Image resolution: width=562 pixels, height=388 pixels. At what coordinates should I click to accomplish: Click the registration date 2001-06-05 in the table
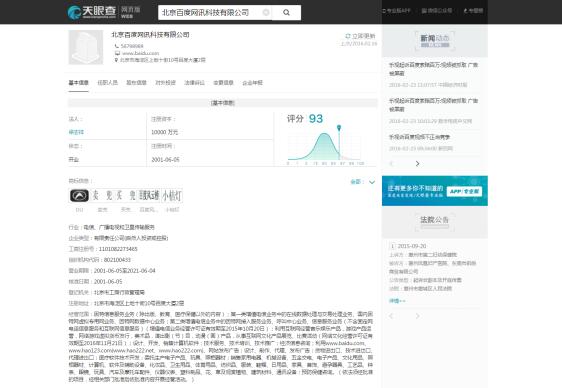point(165,160)
